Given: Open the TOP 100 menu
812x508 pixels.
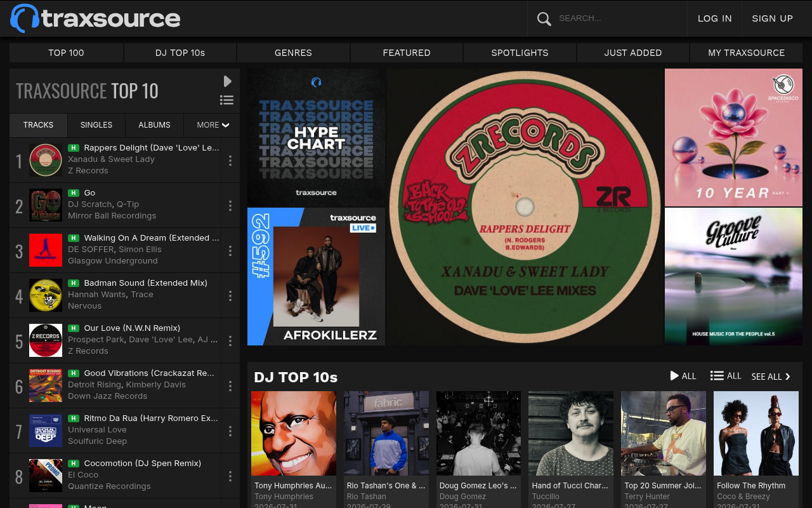Looking at the screenshot, I should [x=66, y=53].
